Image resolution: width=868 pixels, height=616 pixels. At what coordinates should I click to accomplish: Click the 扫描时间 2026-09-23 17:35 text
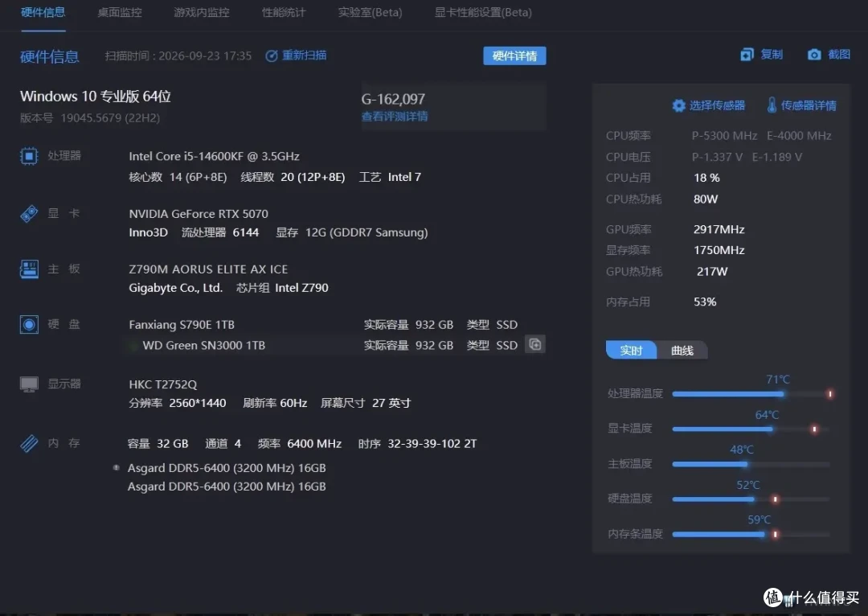pos(178,55)
